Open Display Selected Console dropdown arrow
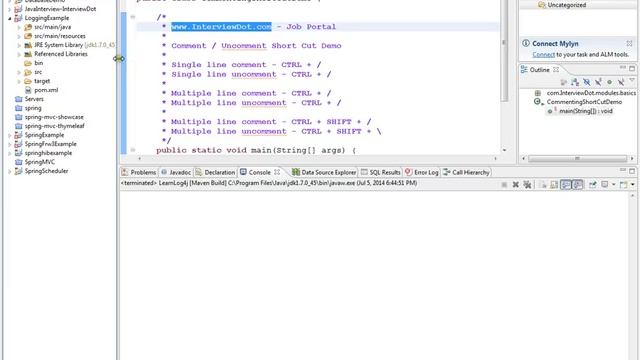The height and width of the screenshot is (360, 640). 613,184
